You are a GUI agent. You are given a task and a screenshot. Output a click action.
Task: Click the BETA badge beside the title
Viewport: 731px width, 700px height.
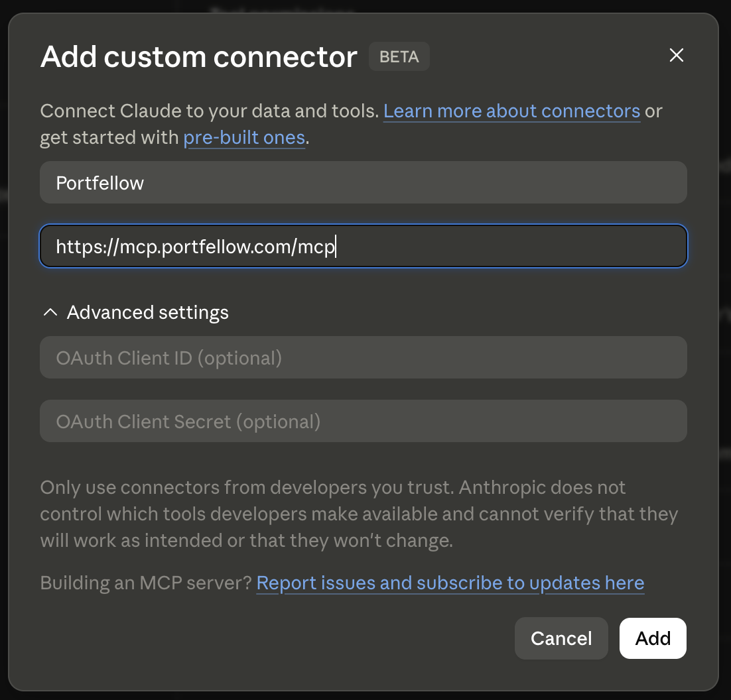399,56
